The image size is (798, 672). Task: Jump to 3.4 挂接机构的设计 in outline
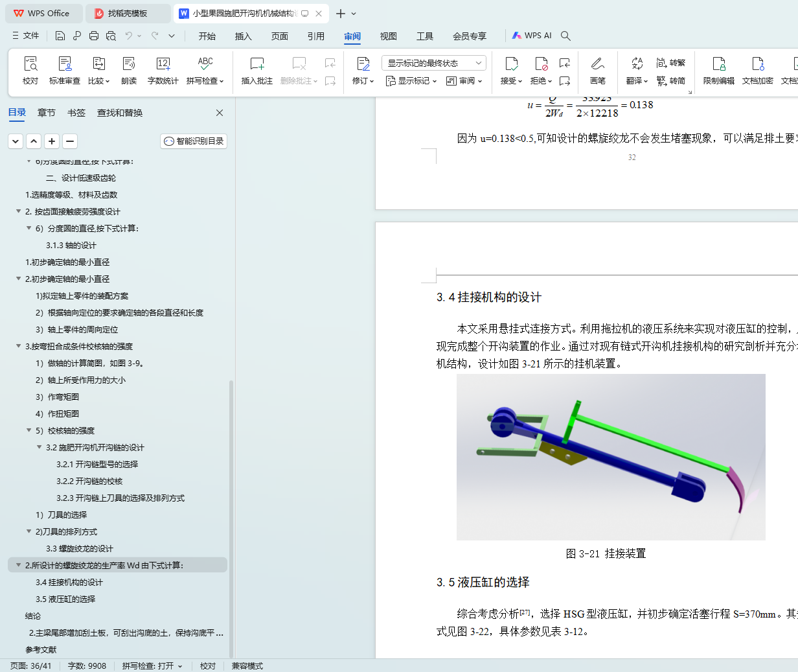click(69, 582)
